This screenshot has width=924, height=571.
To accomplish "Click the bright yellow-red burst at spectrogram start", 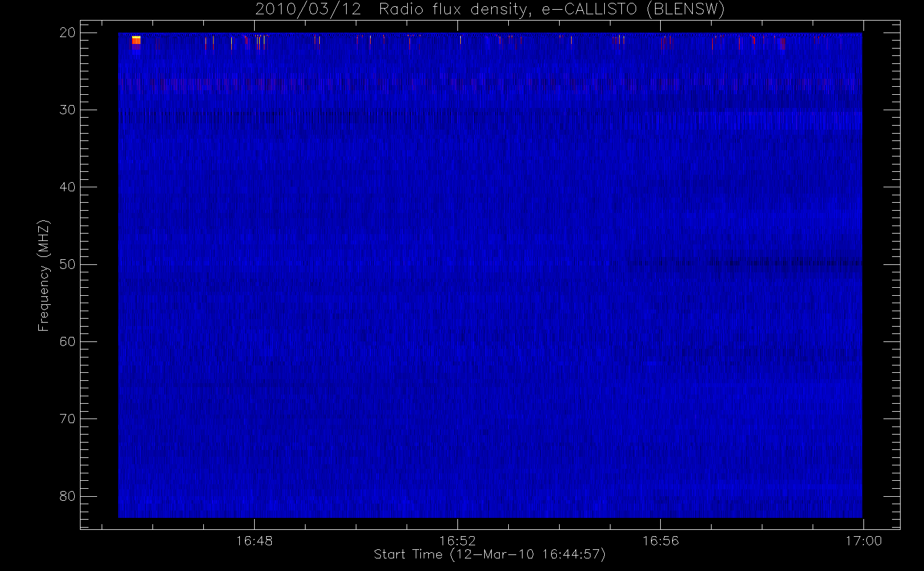I will pyautogui.click(x=136, y=41).
